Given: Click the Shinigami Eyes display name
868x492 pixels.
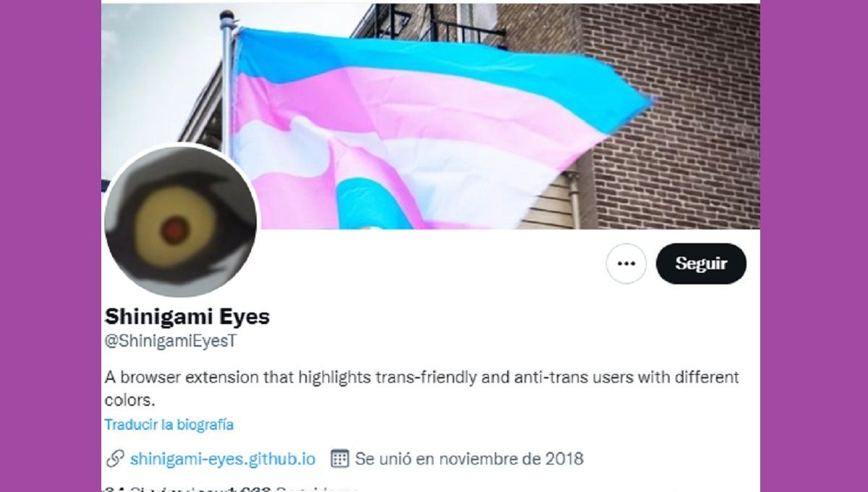Looking at the screenshot, I should (187, 316).
